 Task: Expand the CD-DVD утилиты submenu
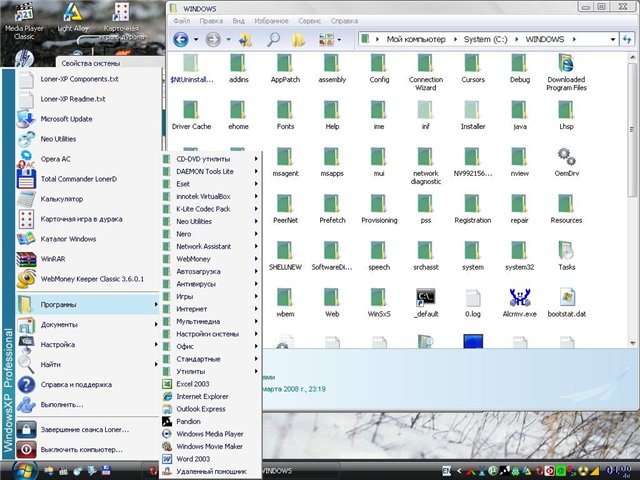(211, 159)
